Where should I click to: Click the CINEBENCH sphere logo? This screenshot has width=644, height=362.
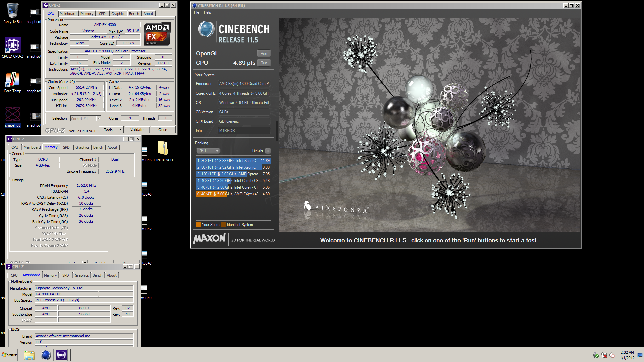[x=206, y=29]
